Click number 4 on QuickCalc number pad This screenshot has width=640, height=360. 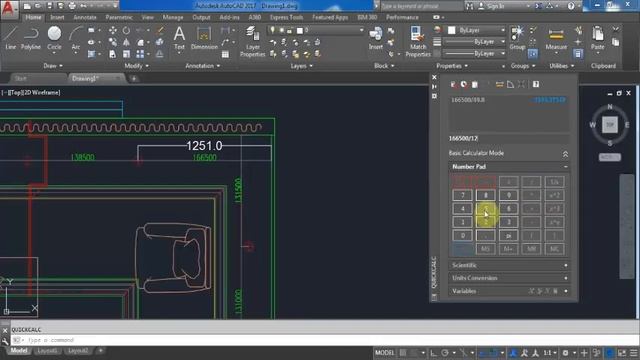coord(462,209)
